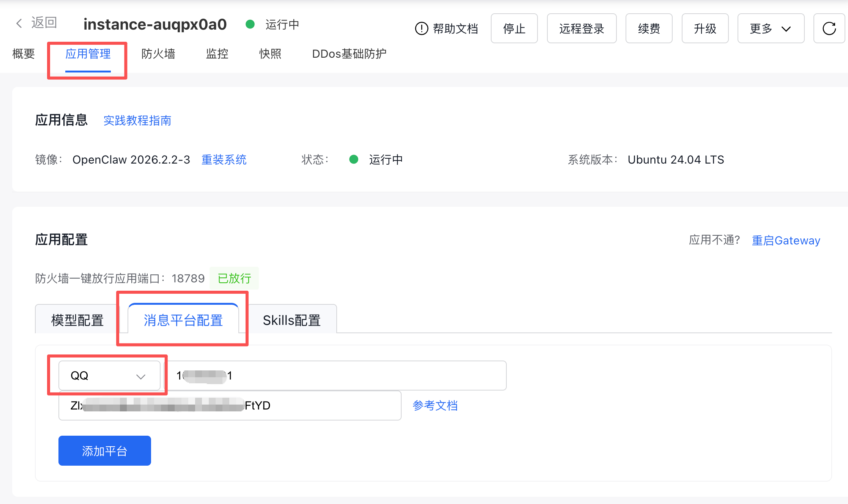Switch to the 概要 tab
The width and height of the screenshot is (848, 504).
(x=24, y=54)
